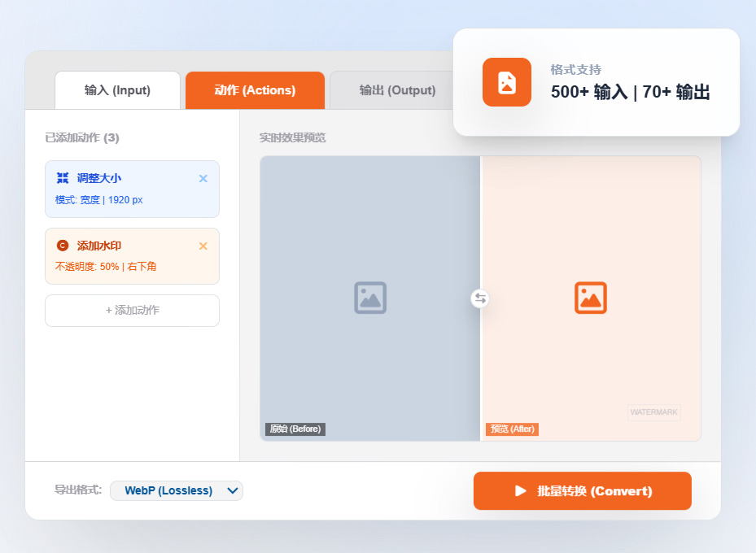Start 批量转换 (Convert)
The height and width of the screenshot is (553, 756).
pyautogui.click(x=583, y=491)
